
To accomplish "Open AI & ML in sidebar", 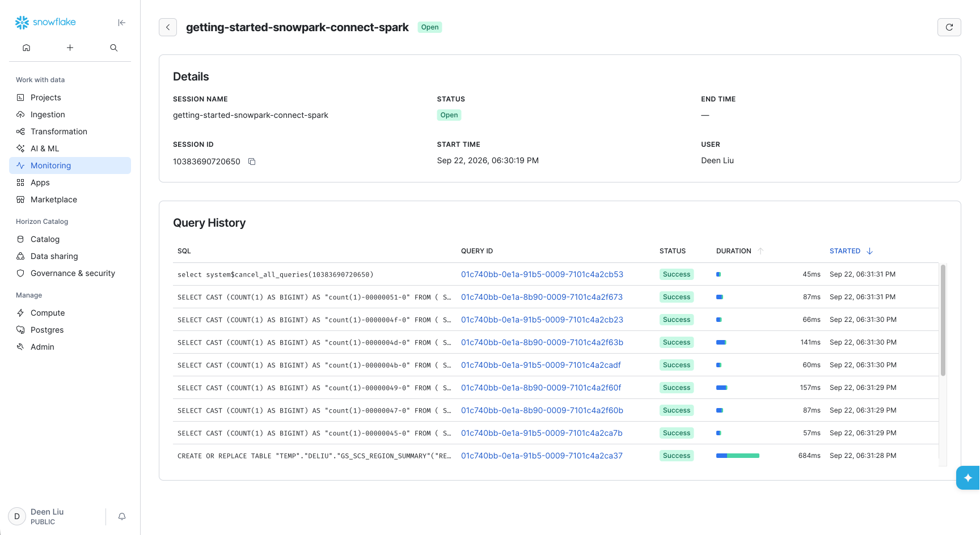I will [70, 148].
